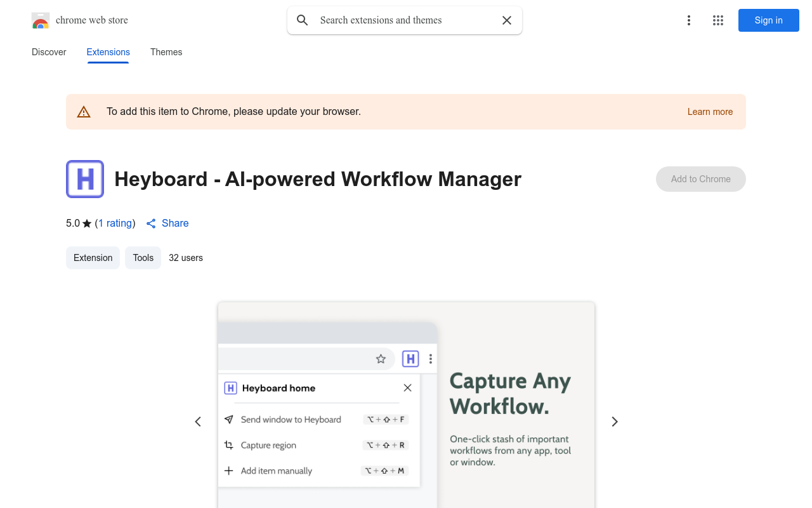Open the three-dot more options menu

tap(689, 20)
